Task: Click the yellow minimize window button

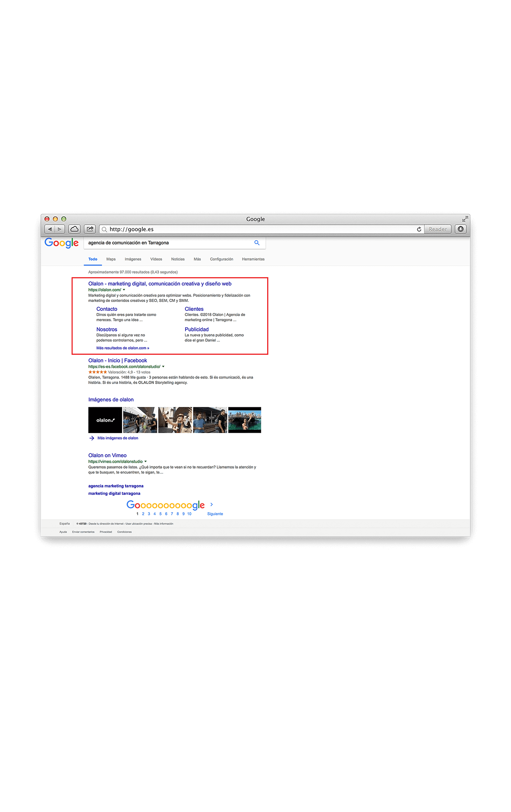Action: coord(55,219)
